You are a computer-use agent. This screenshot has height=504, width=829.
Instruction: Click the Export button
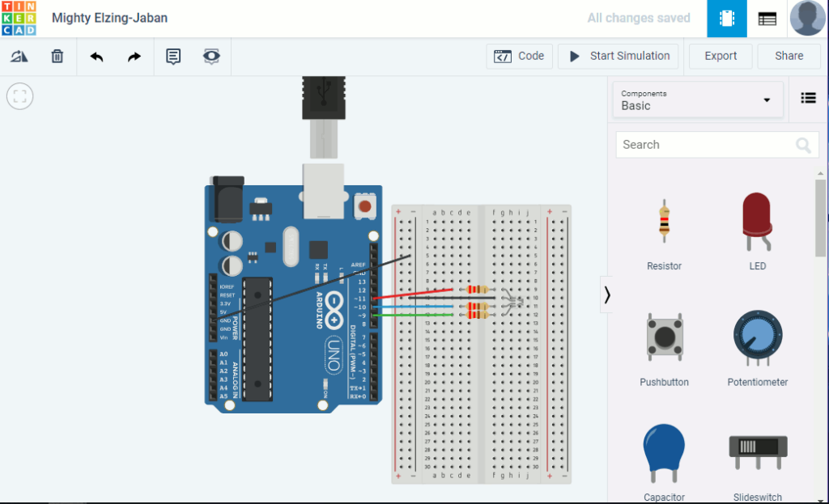[x=720, y=56]
